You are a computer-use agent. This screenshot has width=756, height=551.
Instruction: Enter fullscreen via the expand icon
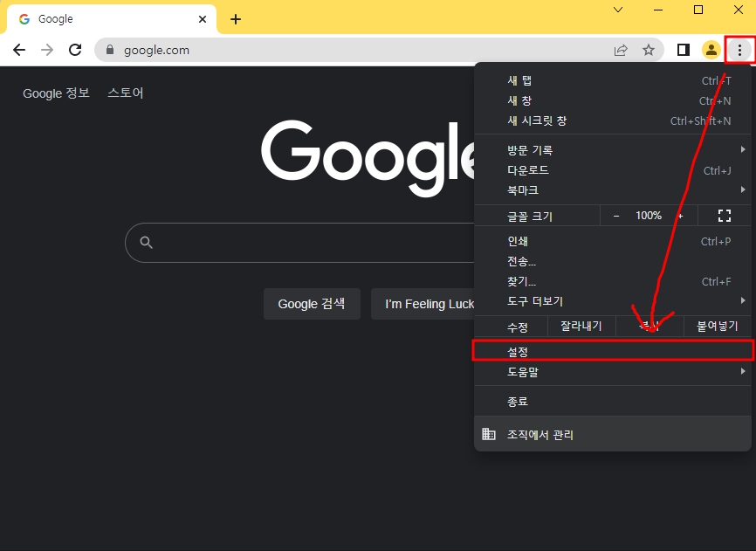click(x=724, y=215)
